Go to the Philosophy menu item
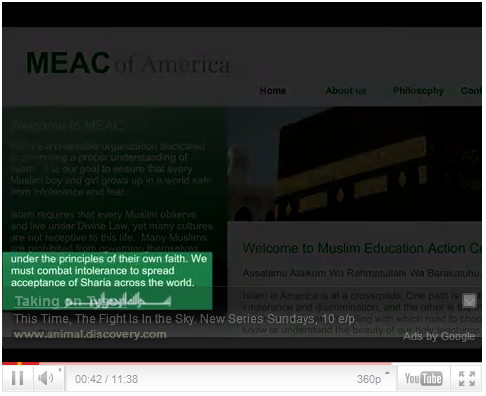This screenshot has width=486, height=396. [x=418, y=91]
